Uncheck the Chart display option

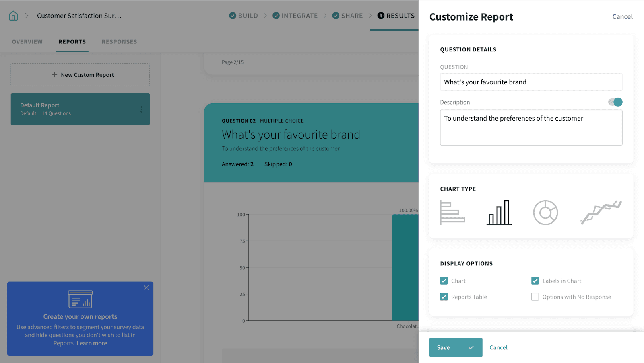(x=444, y=281)
